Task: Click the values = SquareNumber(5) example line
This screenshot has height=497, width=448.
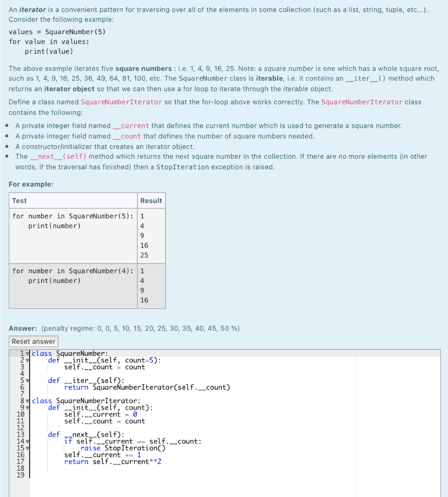Action: coord(58,32)
